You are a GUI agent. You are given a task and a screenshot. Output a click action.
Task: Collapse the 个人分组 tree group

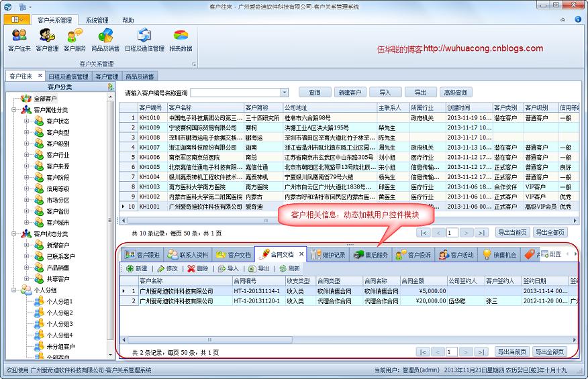[14, 290]
